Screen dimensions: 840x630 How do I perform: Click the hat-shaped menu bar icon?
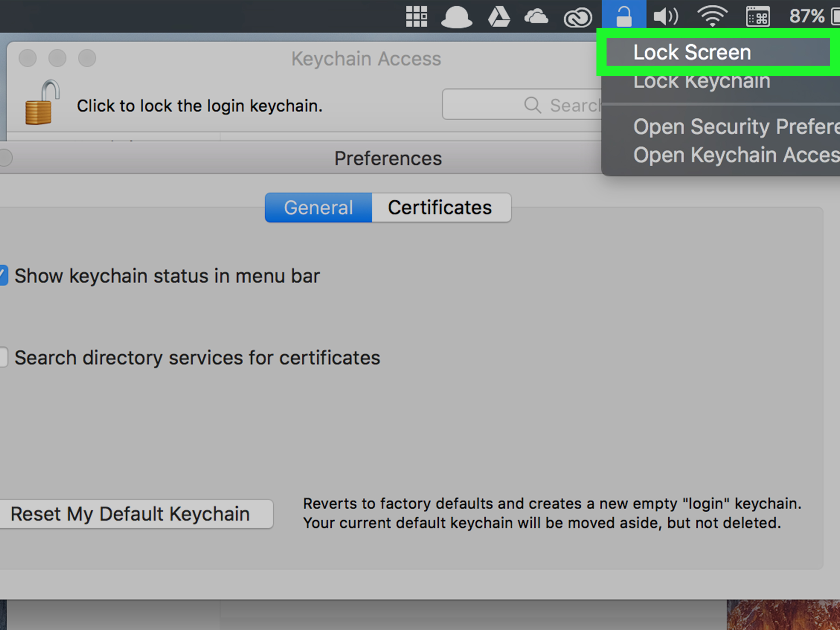click(x=456, y=17)
